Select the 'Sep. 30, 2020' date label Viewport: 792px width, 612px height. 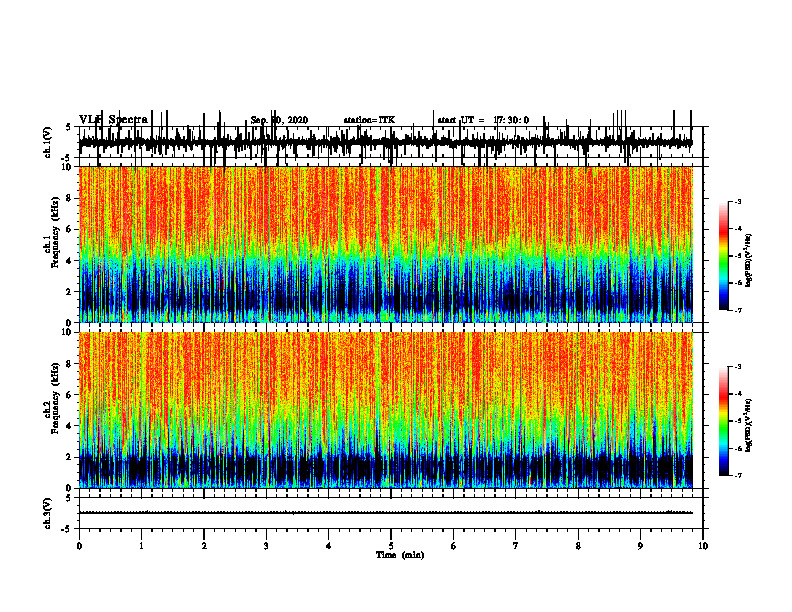[279, 120]
